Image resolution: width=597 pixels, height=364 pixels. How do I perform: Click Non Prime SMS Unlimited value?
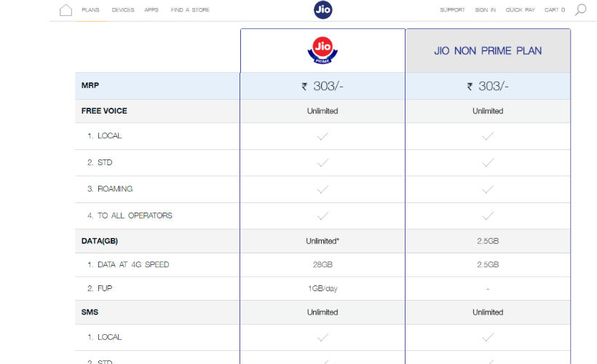[x=488, y=312]
